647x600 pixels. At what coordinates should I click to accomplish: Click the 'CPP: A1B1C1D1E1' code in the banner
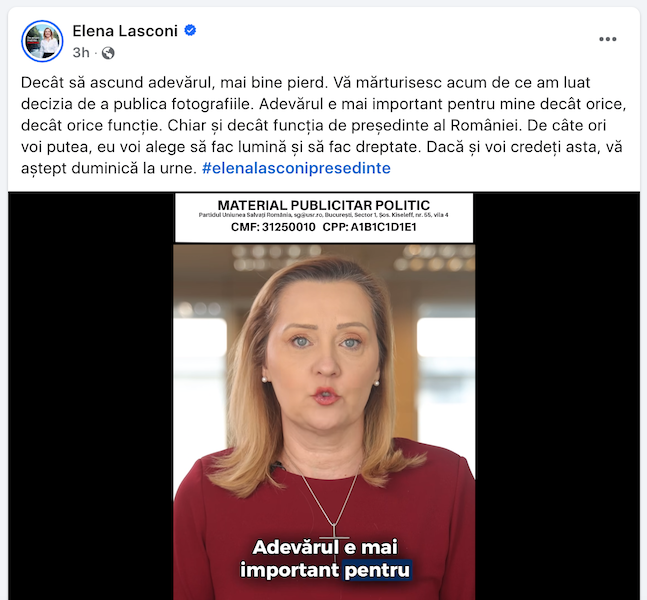tap(370, 227)
